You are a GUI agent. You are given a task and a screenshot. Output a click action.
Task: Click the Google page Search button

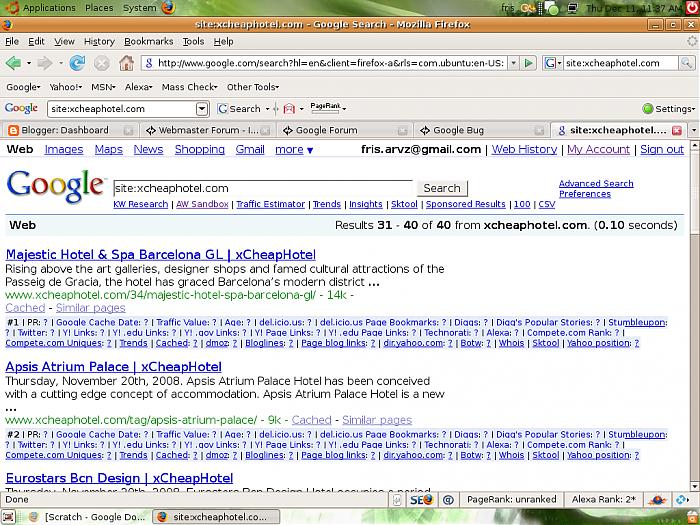pyautogui.click(x=442, y=188)
